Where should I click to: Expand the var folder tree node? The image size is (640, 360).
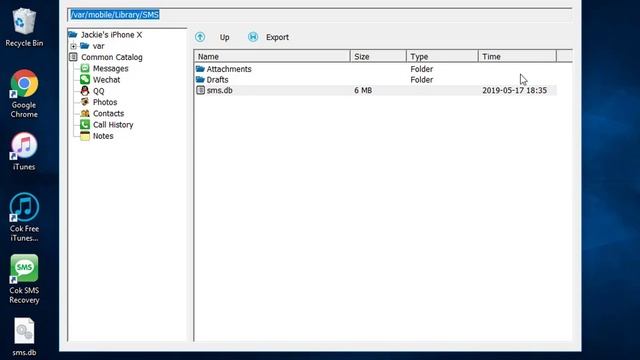coord(73,46)
